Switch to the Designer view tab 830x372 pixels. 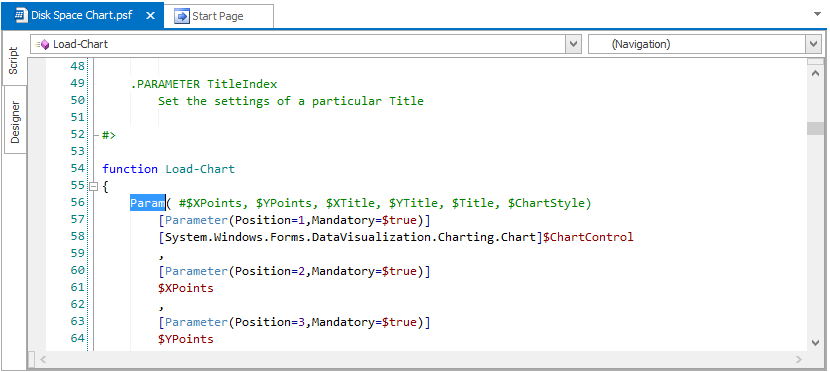(15, 122)
